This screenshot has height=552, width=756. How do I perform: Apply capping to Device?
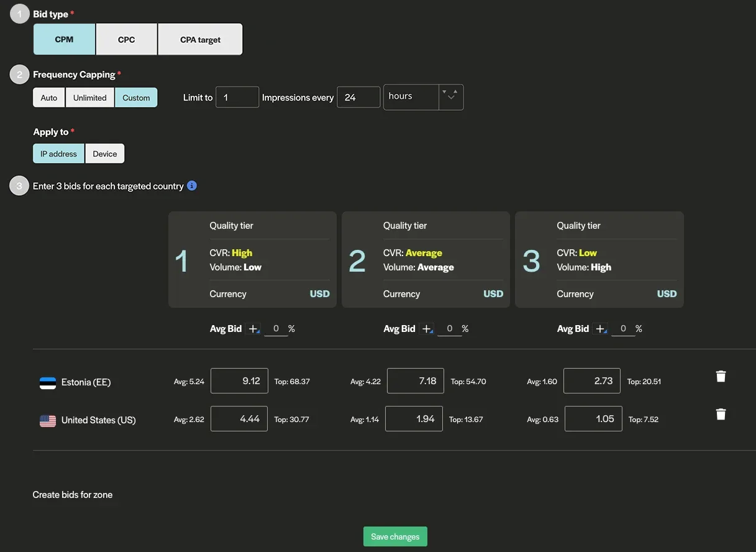coord(105,154)
